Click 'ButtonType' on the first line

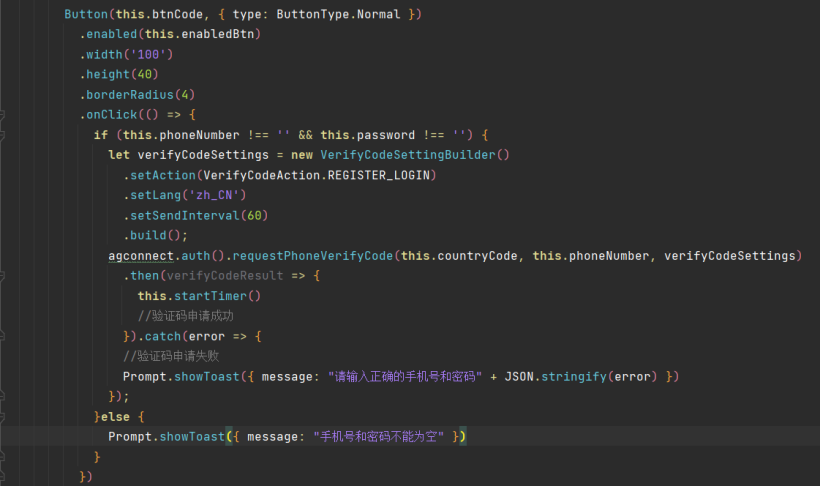tap(313, 14)
